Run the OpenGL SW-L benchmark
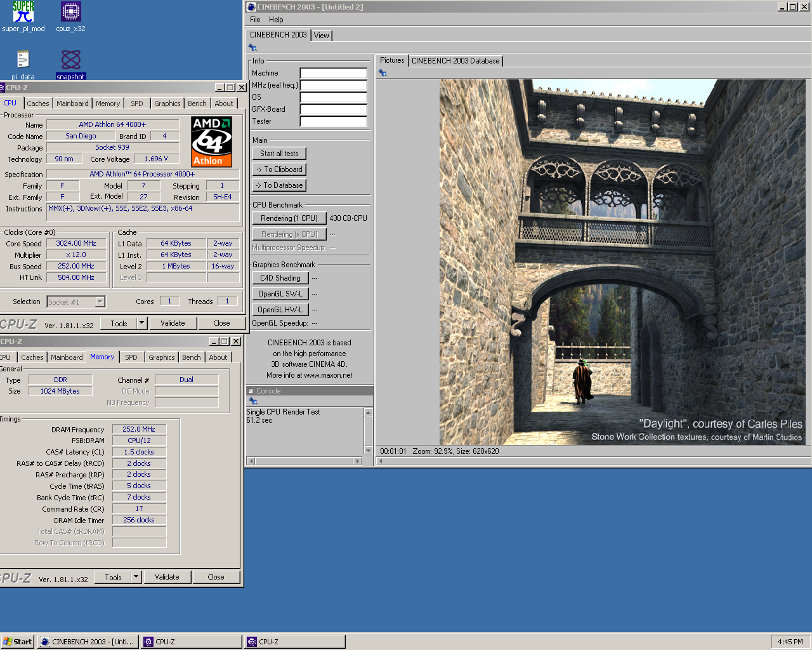This screenshot has height=650, width=812. (x=280, y=294)
